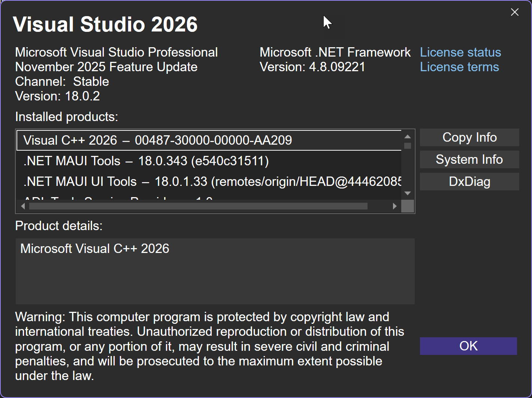Click the Version: 18.0.2 text
Screen dimensions: 532x398
tap(57, 96)
